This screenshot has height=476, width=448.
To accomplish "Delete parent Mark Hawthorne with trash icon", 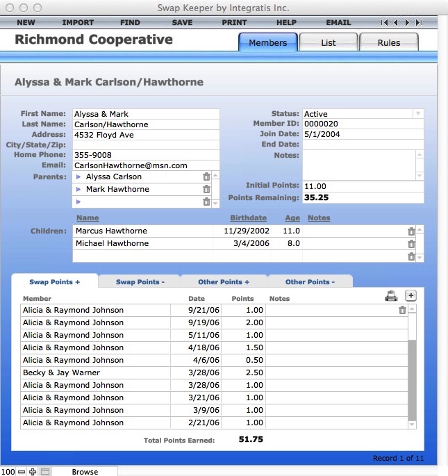I will coord(206,189).
